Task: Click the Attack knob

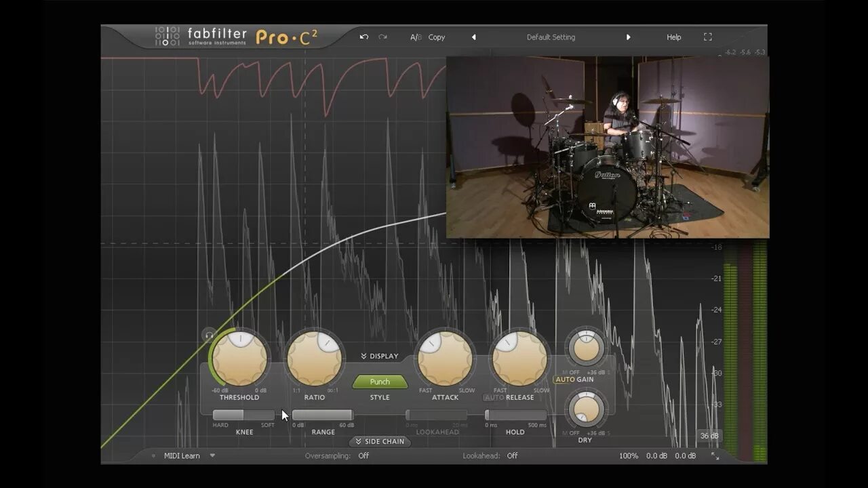Action: 445,358
